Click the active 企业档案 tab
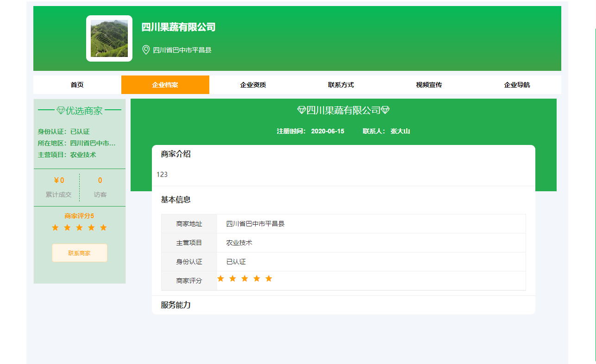The image size is (596, 364). pyautogui.click(x=165, y=85)
